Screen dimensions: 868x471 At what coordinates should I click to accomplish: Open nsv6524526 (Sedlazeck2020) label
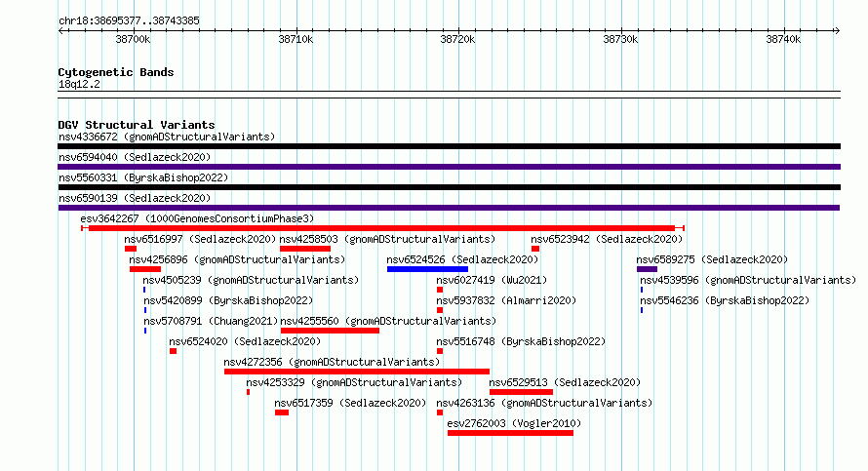pyautogui.click(x=462, y=259)
